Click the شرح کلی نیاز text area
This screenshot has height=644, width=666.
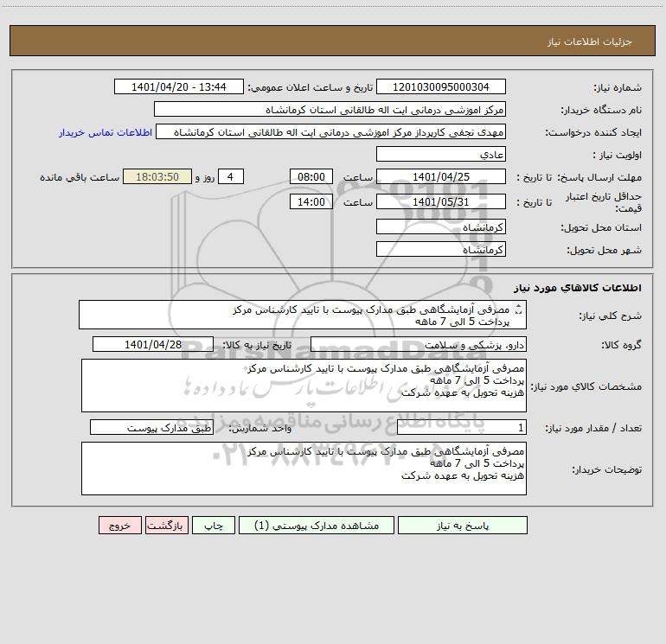click(x=303, y=315)
